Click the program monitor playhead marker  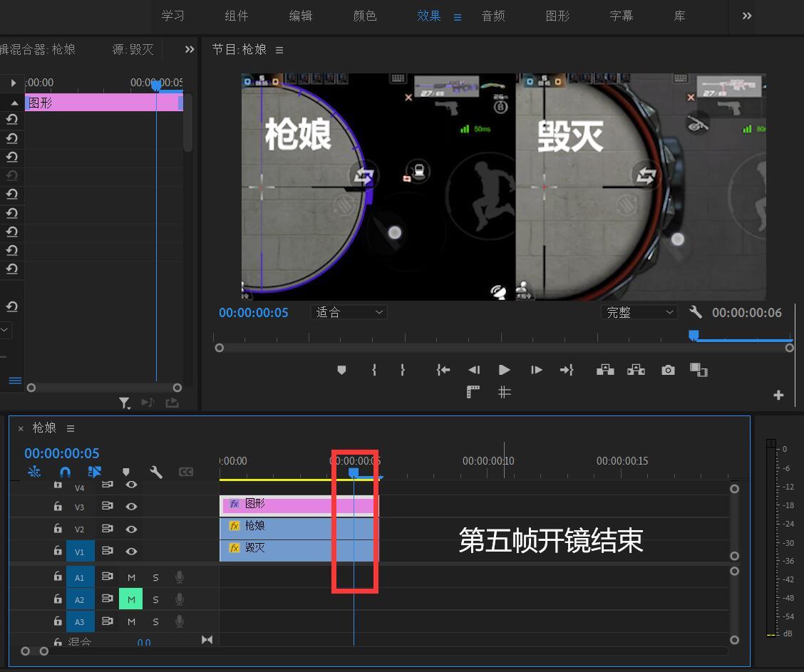[x=694, y=335]
